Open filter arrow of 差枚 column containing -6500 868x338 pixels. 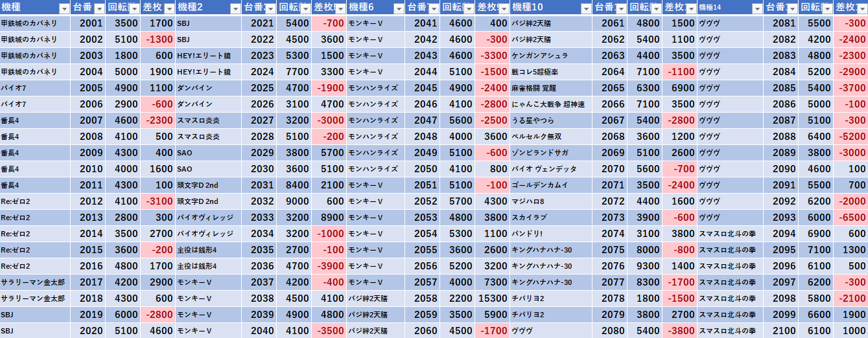click(x=862, y=8)
